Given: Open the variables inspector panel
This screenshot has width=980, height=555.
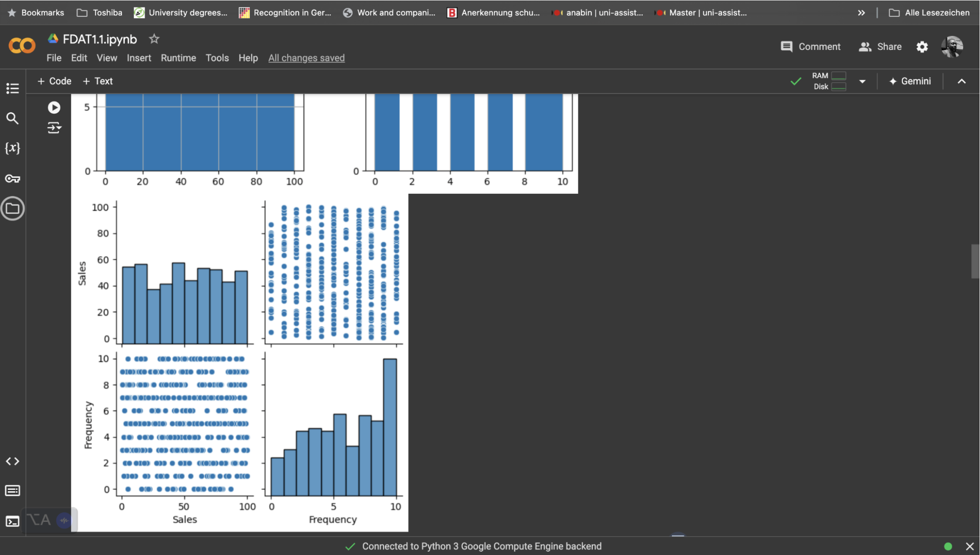Looking at the screenshot, I should (x=13, y=148).
